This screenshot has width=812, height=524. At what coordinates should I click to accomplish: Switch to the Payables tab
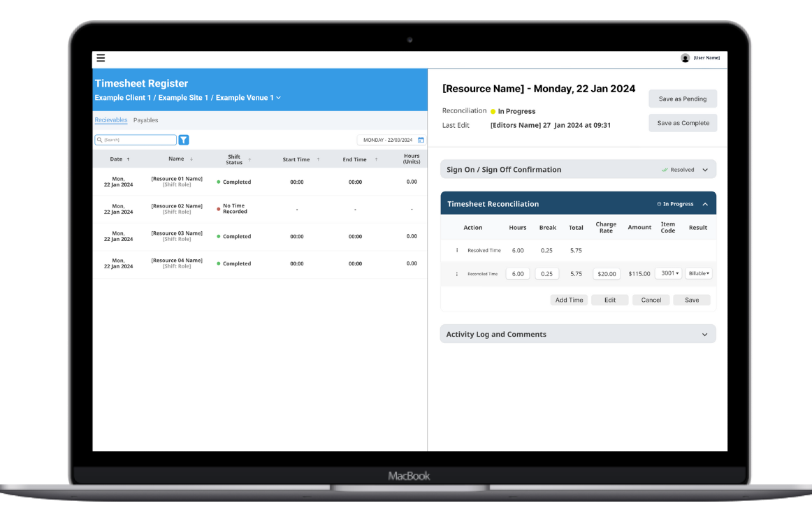click(145, 120)
